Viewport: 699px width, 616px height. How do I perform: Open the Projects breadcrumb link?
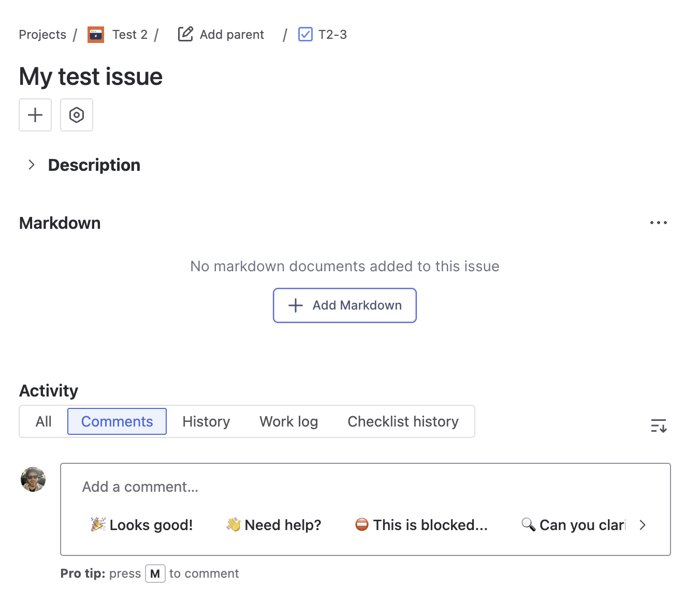click(x=42, y=35)
